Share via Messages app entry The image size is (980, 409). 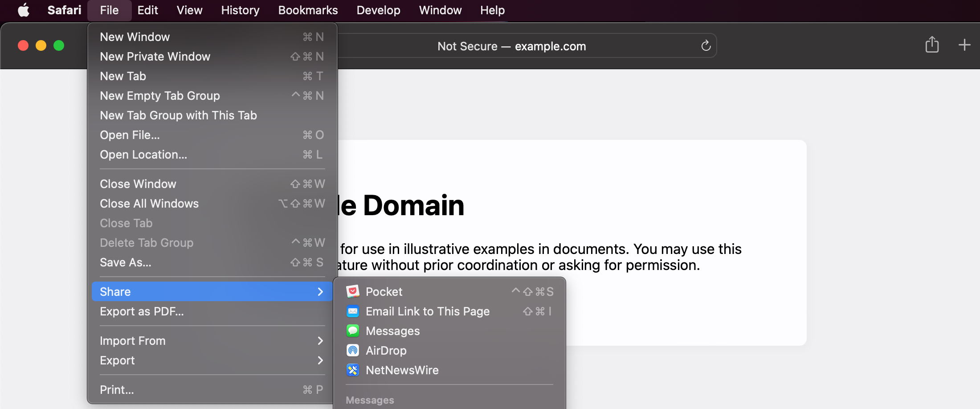(x=449, y=331)
